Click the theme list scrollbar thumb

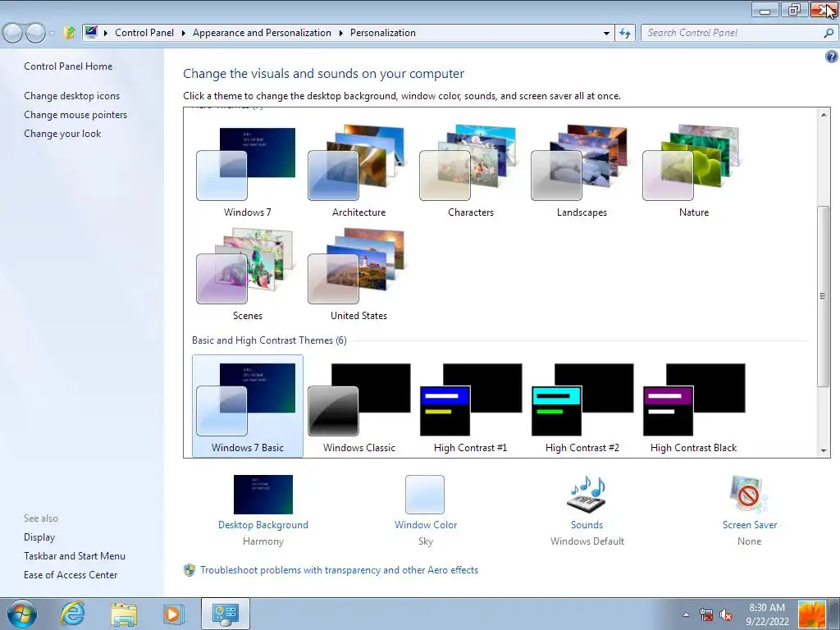coord(824,295)
